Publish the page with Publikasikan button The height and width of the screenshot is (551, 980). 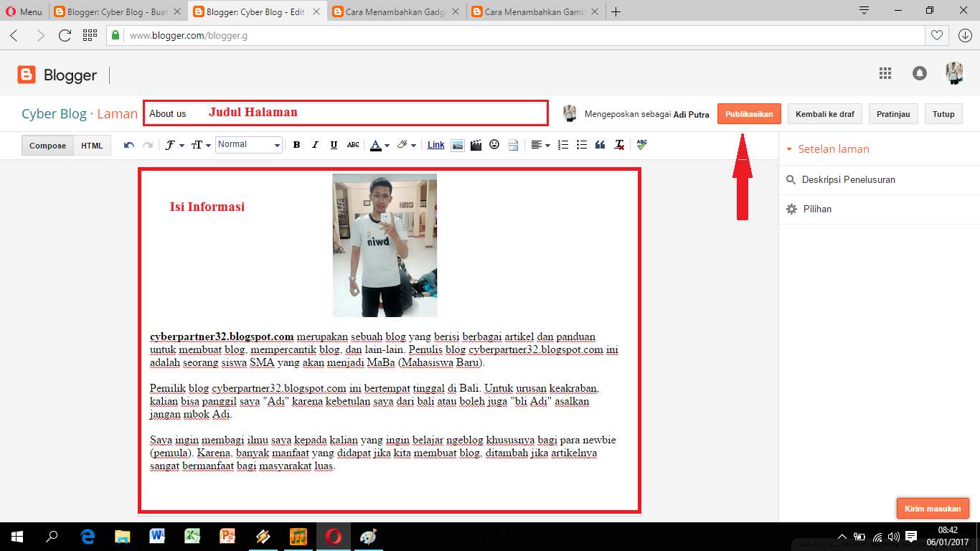pos(749,113)
